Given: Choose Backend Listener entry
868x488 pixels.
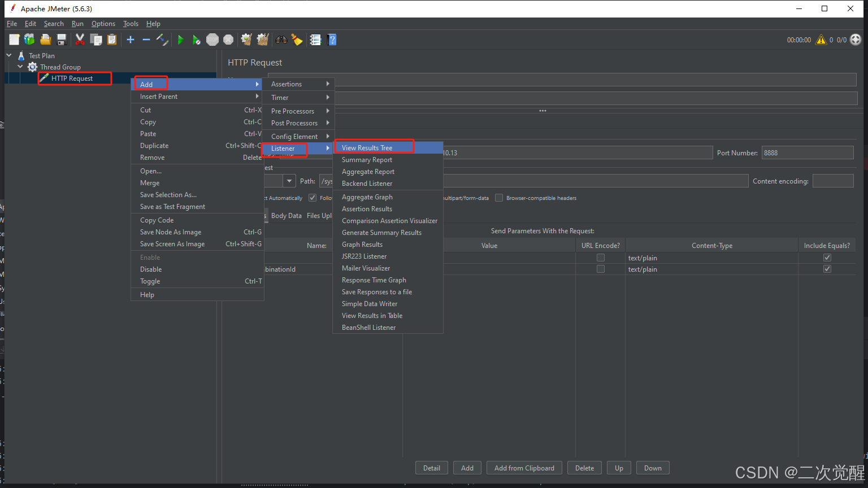Looking at the screenshot, I should pos(388,184).
